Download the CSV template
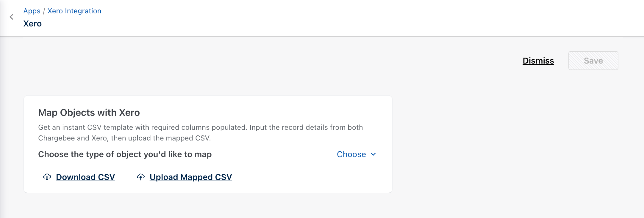 click(85, 177)
